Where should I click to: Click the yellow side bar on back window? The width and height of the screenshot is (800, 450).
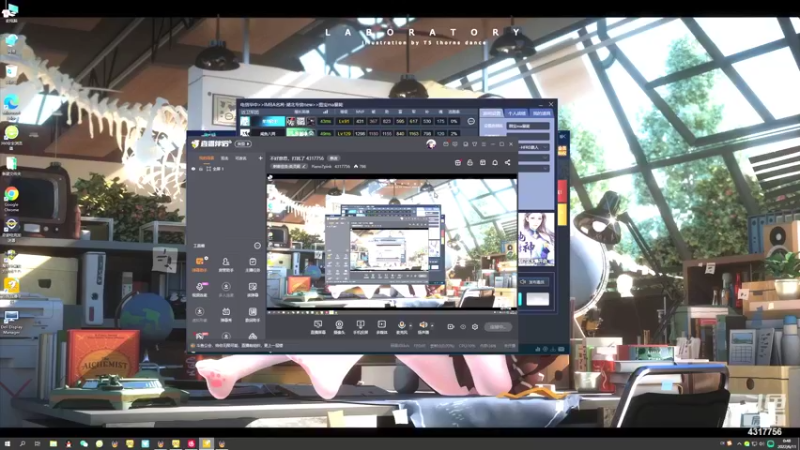(x=562, y=214)
